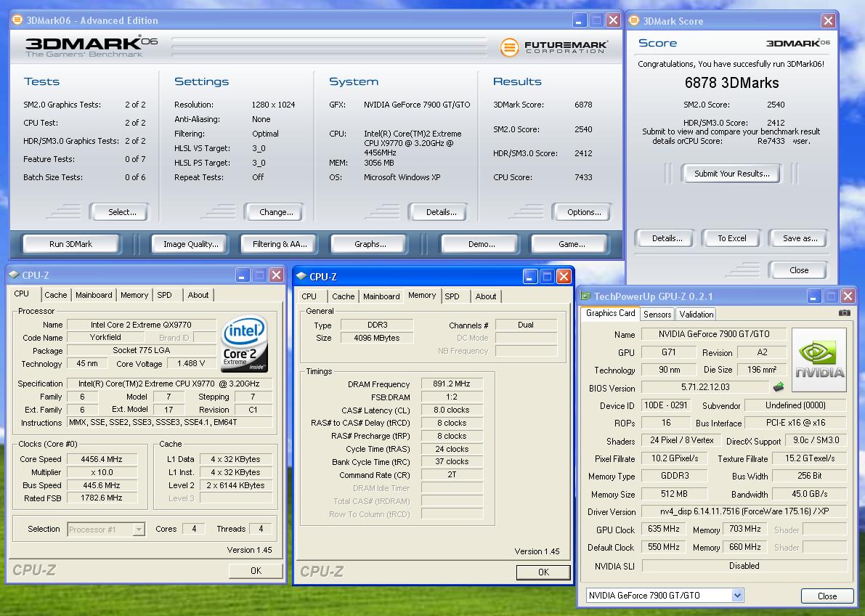This screenshot has width=865, height=616.
Task: Click the Close button in GPU-Z
Action: 827,596
